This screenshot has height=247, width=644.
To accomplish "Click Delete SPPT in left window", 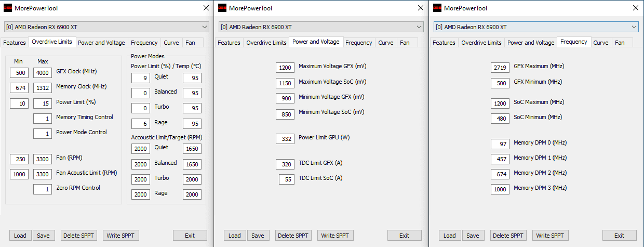I will (x=79, y=236).
